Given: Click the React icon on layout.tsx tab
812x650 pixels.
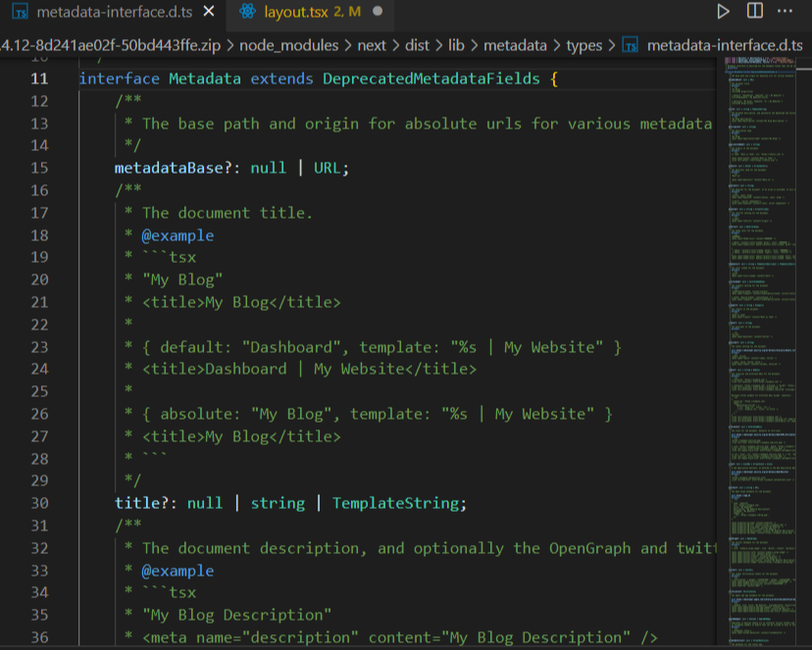Looking at the screenshot, I should pos(247,12).
